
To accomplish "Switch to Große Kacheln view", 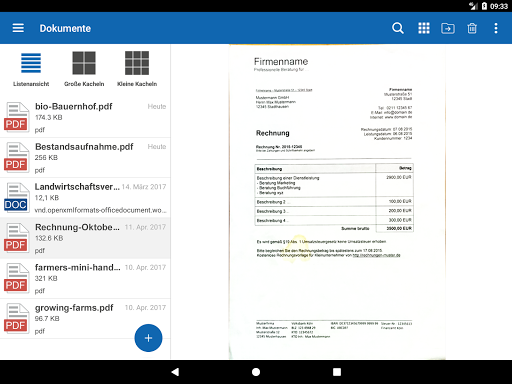I will (84, 69).
